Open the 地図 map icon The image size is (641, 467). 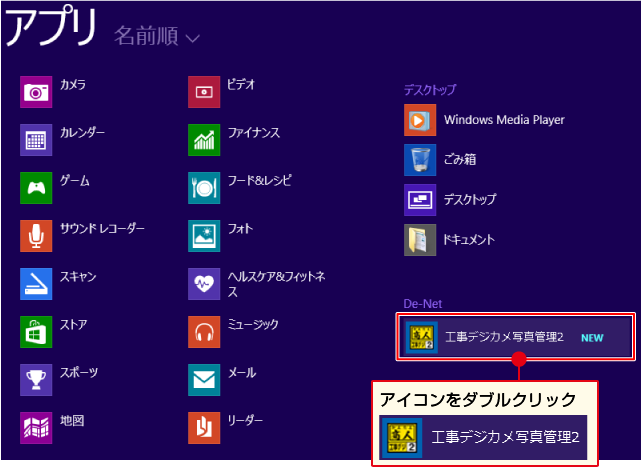[x=36, y=428]
